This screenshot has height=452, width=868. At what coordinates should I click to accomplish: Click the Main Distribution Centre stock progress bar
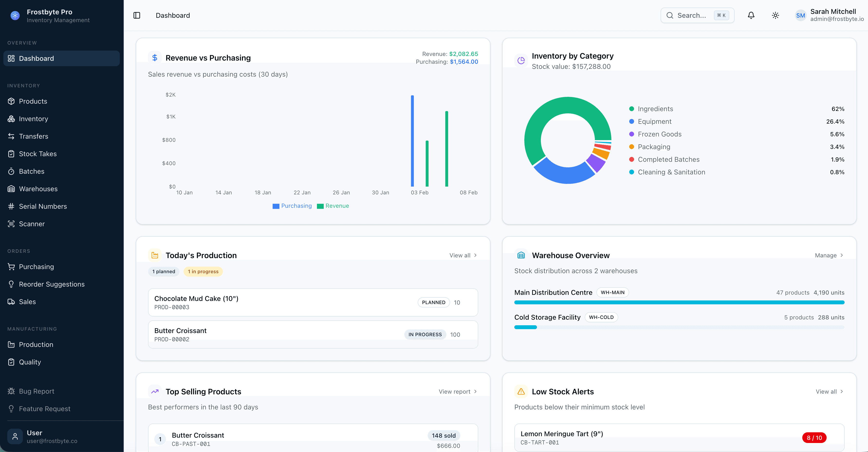point(679,302)
